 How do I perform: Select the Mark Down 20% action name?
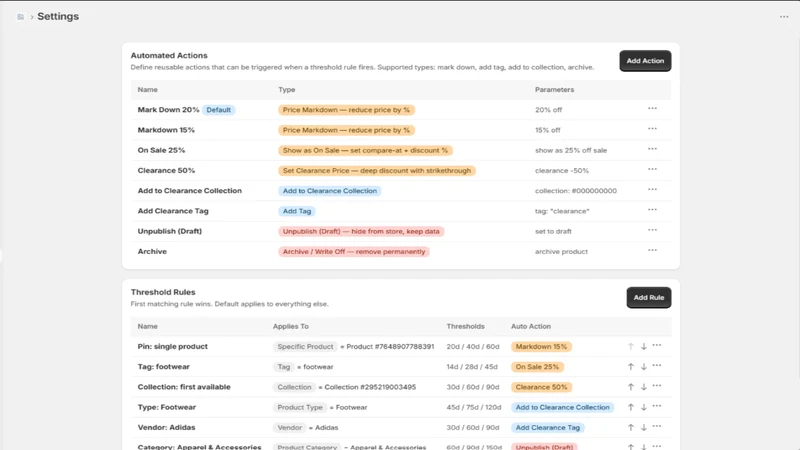[x=168, y=110]
